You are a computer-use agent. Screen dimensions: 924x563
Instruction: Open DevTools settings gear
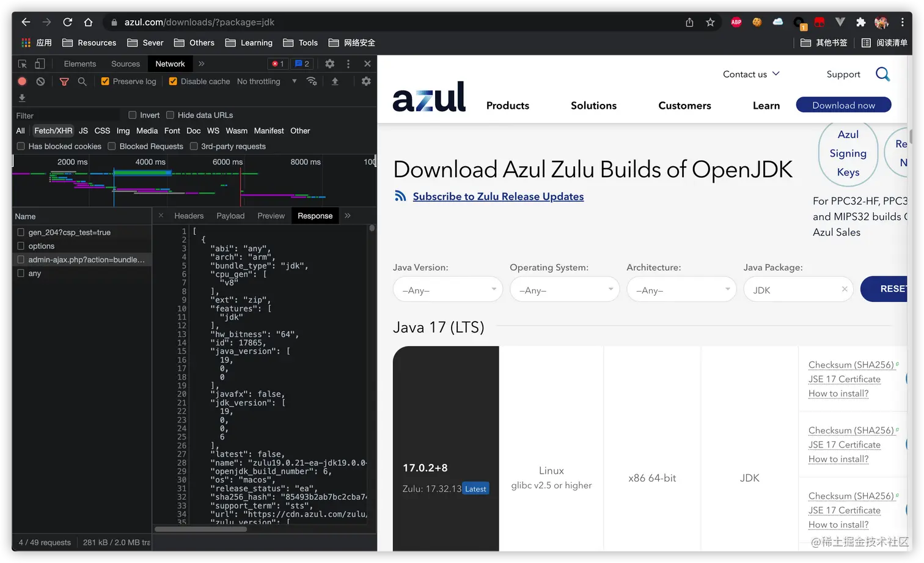(x=329, y=64)
